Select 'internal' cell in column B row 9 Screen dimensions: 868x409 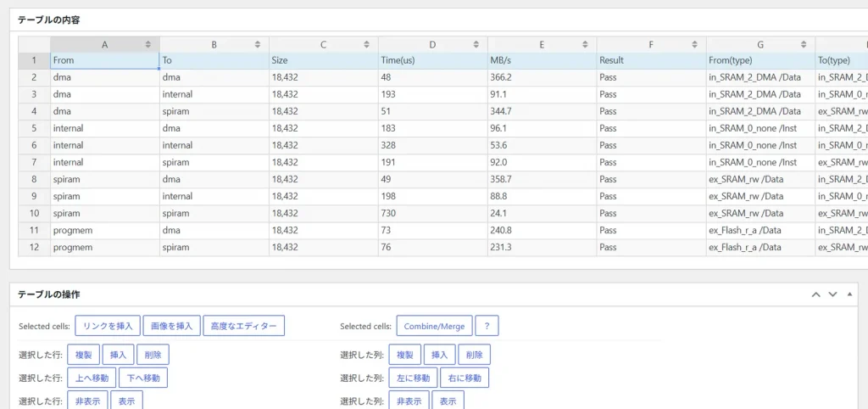214,197
